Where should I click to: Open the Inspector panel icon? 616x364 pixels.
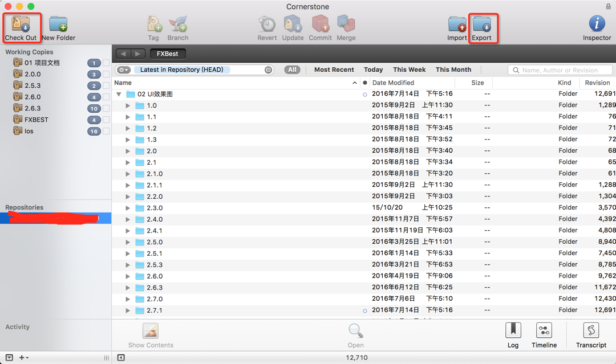(x=597, y=23)
